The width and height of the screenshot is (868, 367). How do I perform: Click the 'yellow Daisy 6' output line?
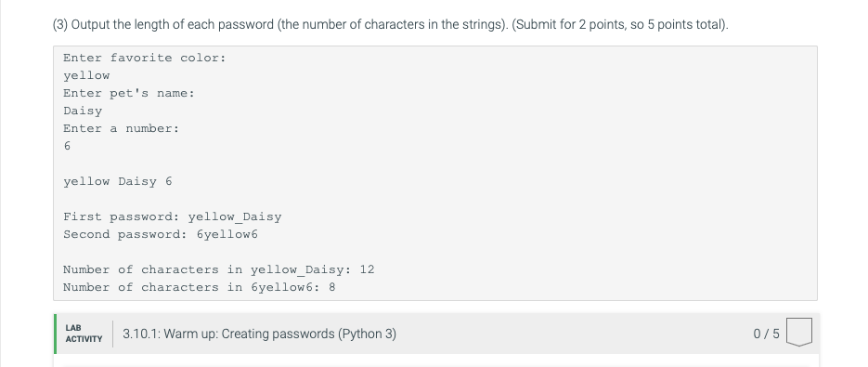click(x=117, y=181)
